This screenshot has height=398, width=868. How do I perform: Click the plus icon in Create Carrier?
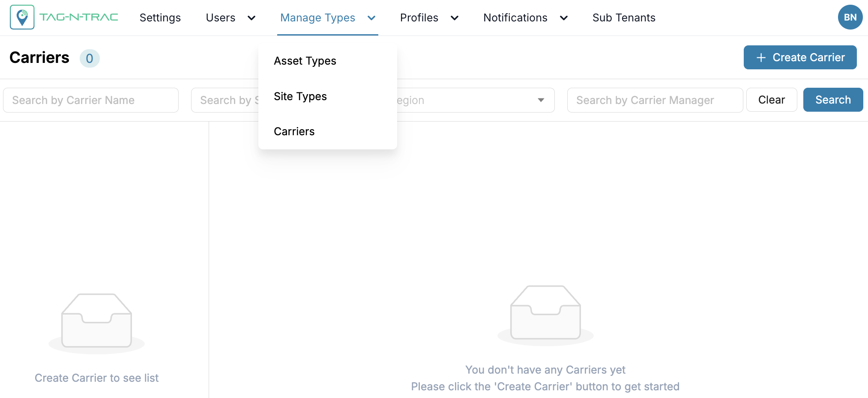coord(761,57)
